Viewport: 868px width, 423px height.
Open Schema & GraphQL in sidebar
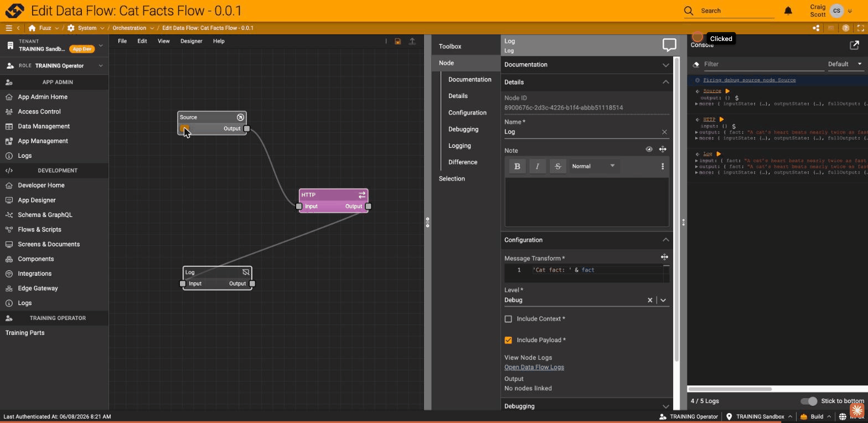(x=45, y=215)
